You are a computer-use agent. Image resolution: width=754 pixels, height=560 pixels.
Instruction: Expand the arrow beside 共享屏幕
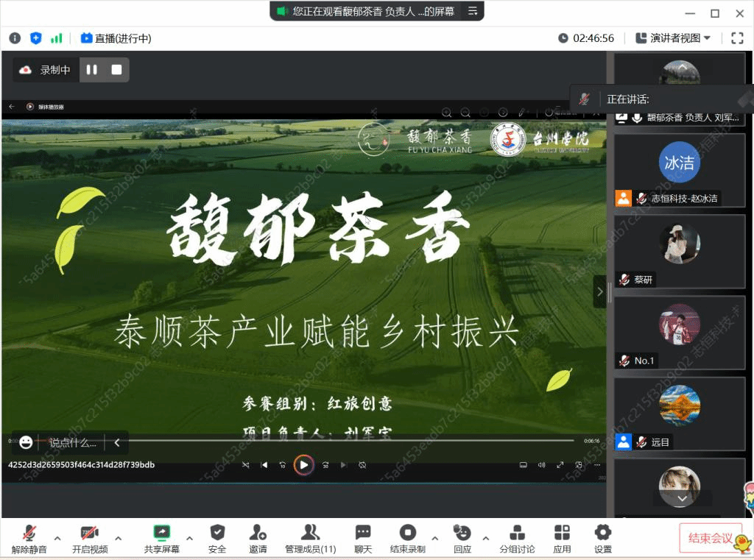189,538
